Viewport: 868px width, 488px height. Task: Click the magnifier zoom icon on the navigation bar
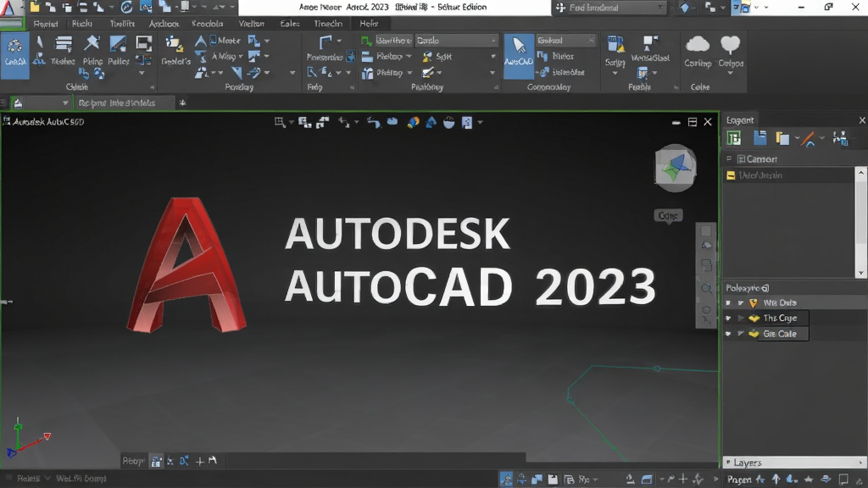[x=706, y=288]
